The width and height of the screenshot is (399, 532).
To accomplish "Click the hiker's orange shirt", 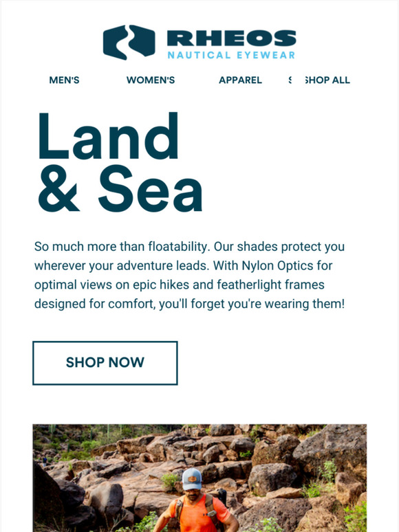I will point(198,513).
